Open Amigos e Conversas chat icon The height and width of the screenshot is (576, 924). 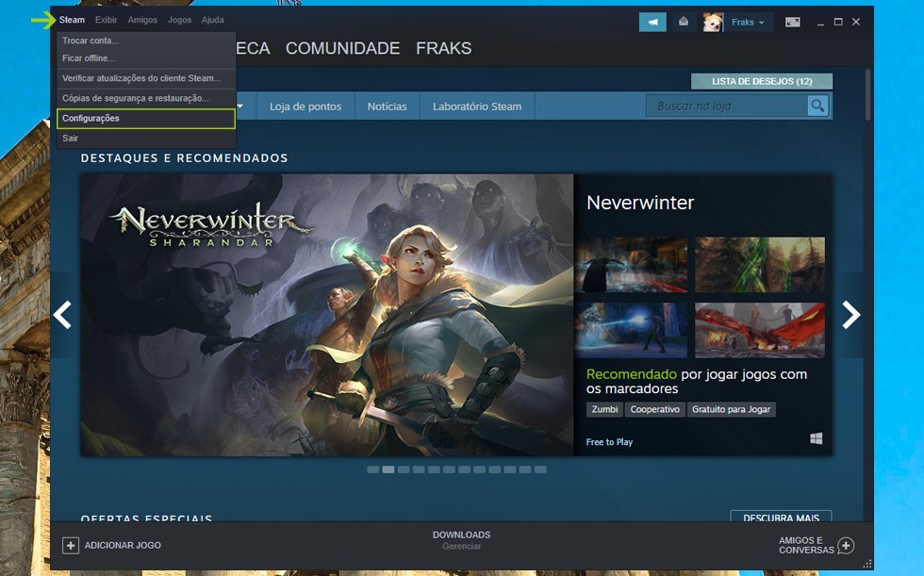click(x=845, y=545)
